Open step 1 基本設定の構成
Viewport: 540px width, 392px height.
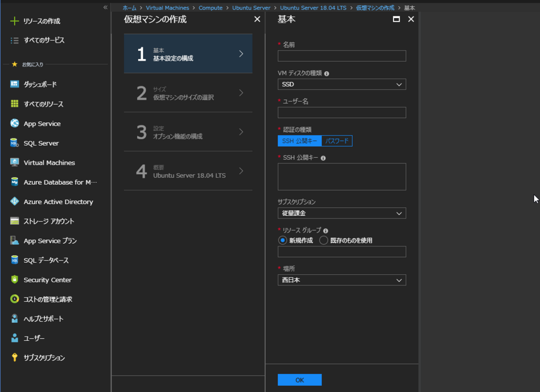click(188, 53)
